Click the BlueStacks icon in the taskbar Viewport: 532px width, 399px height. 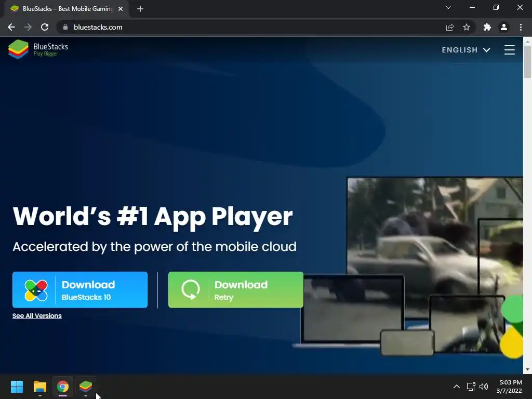[86, 387]
